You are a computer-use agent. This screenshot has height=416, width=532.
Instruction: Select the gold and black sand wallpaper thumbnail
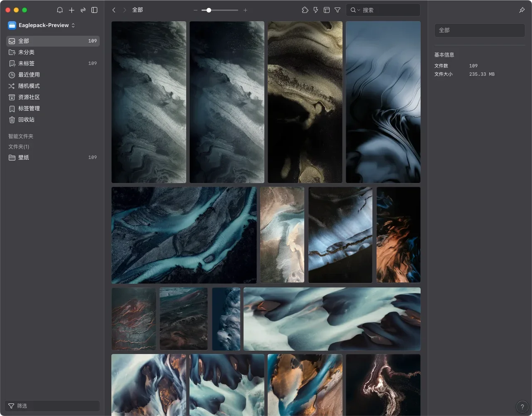point(305,102)
